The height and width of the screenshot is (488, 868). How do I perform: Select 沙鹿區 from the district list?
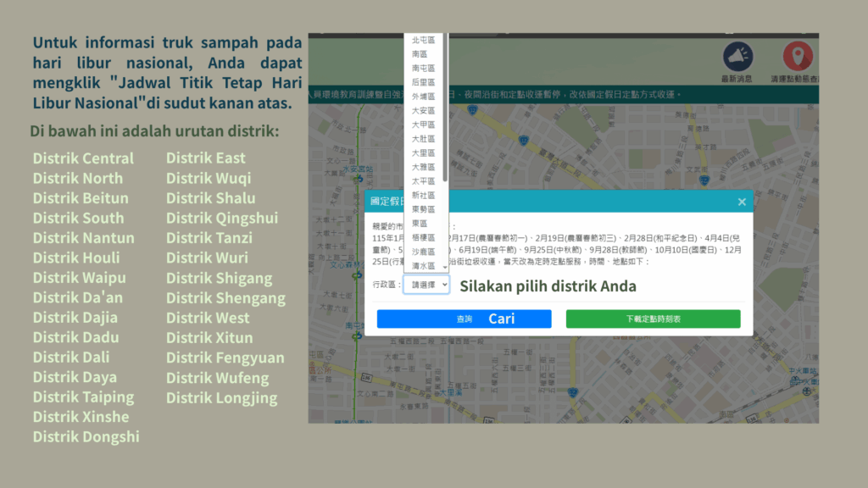(x=424, y=252)
